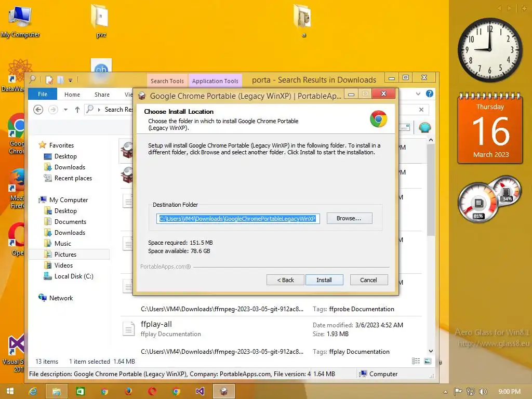Open the Browse folder dialog
The height and width of the screenshot is (399, 532).
coord(349,218)
